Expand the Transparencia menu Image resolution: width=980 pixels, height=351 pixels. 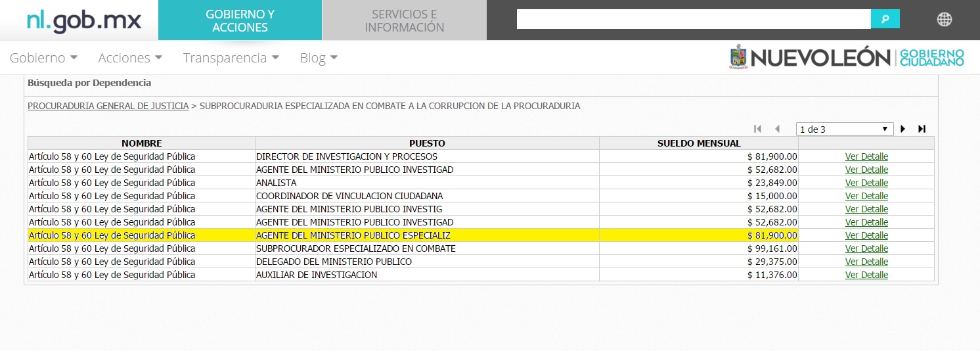pos(231,58)
